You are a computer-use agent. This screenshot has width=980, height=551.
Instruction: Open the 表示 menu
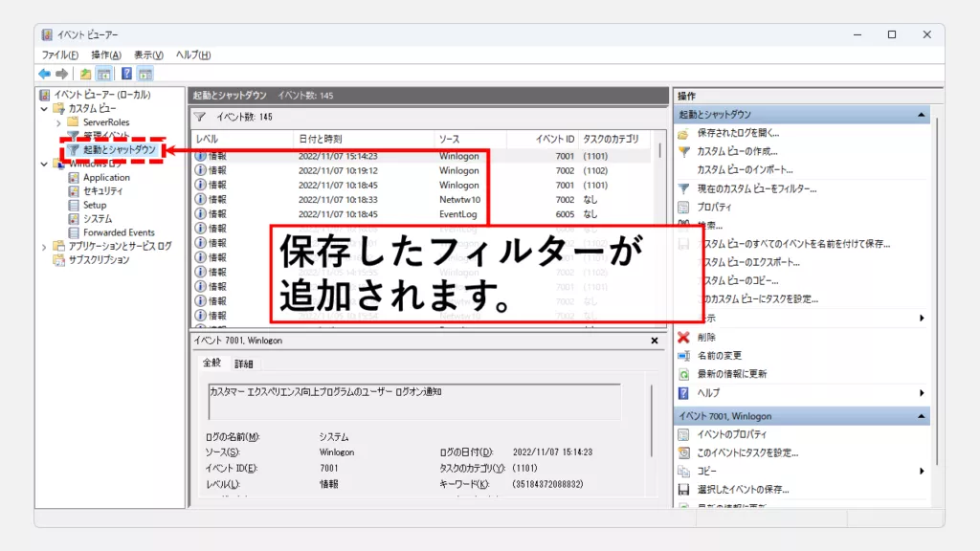point(148,55)
